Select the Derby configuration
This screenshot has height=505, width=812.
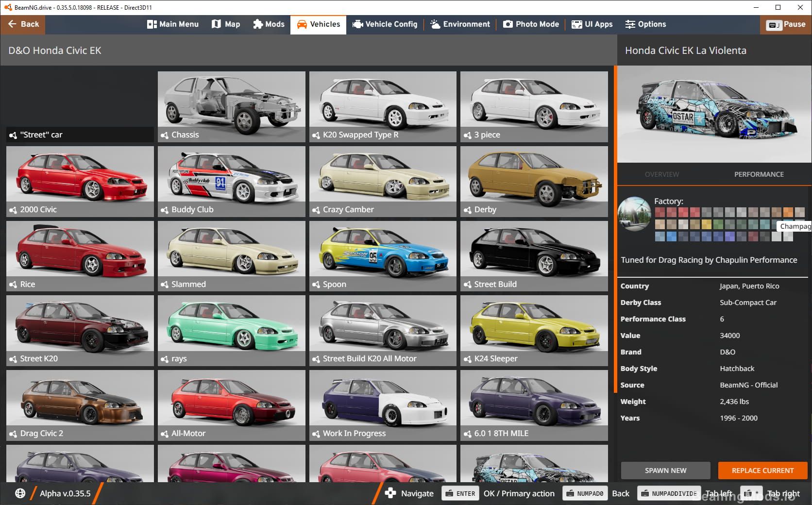(x=534, y=182)
